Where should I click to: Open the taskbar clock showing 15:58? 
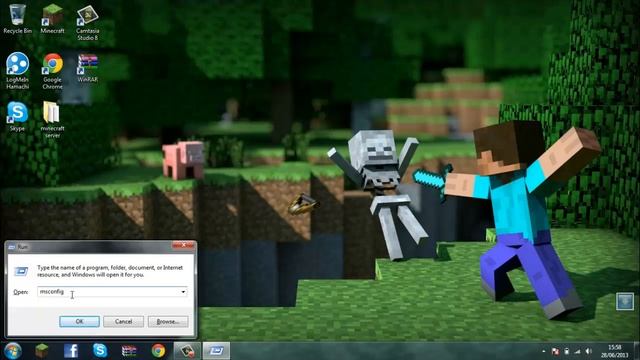coord(614,351)
